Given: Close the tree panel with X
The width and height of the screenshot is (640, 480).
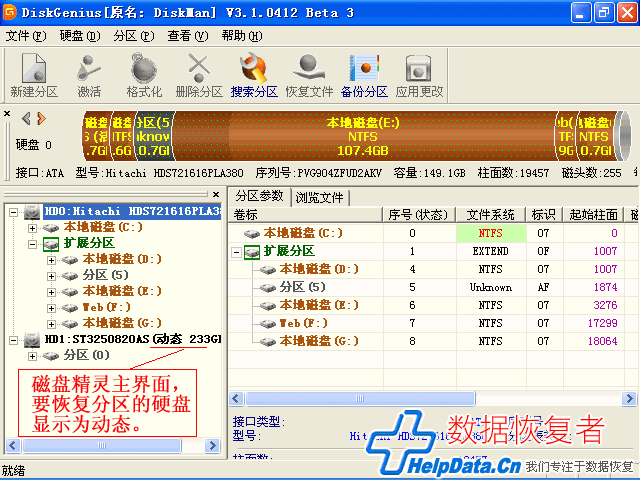Looking at the screenshot, I should coord(216,195).
